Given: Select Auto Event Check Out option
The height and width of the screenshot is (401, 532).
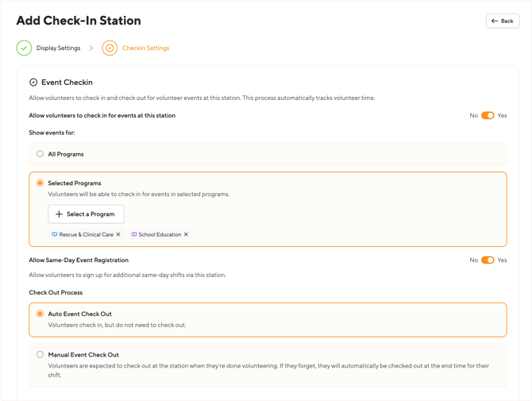Looking at the screenshot, I should 40,314.
